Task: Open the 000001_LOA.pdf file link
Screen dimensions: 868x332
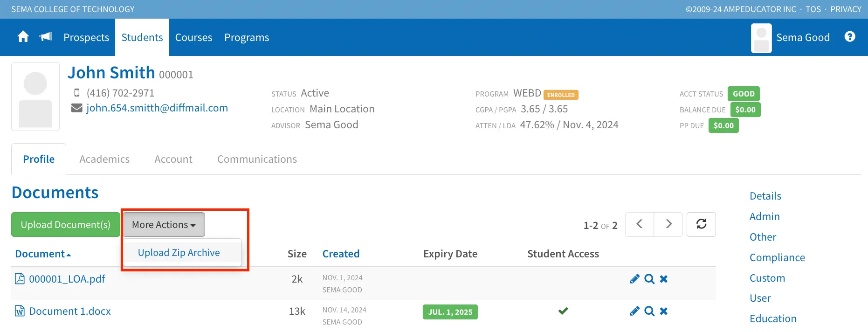Action: click(x=67, y=279)
